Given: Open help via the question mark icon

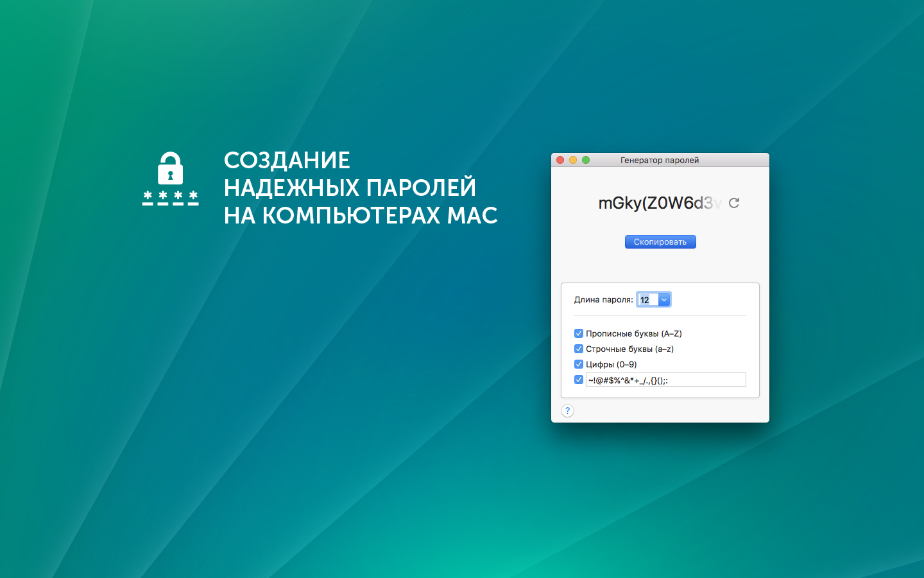Looking at the screenshot, I should point(567,410).
